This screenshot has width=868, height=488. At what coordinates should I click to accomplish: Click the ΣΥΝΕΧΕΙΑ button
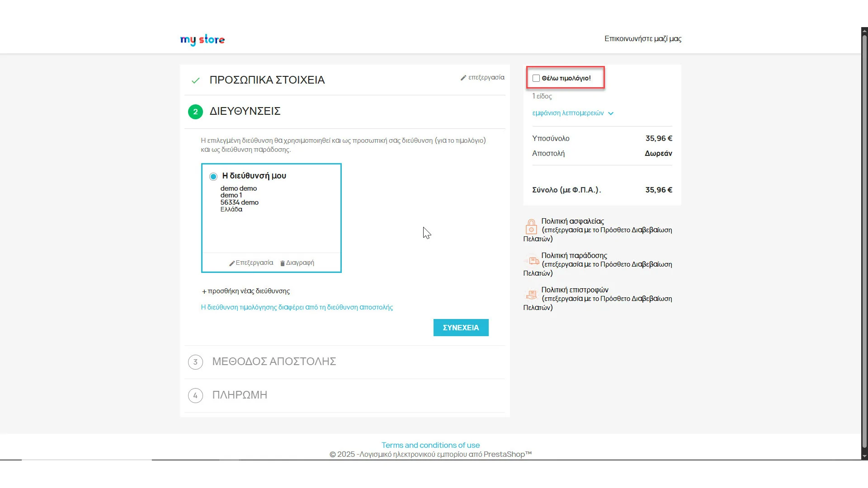pyautogui.click(x=461, y=328)
